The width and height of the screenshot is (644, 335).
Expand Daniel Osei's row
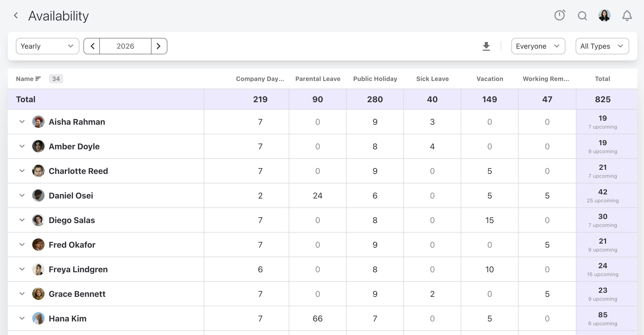22,195
